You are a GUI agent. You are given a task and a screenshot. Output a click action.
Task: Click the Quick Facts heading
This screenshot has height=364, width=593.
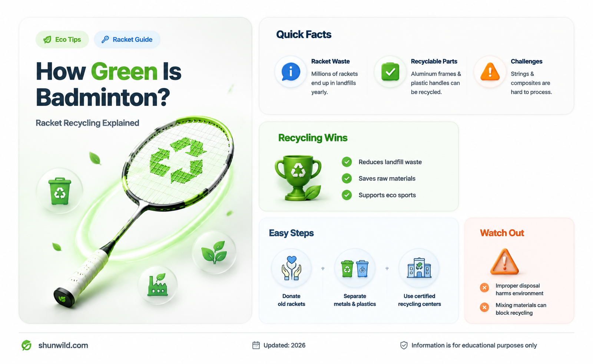[x=304, y=34]
